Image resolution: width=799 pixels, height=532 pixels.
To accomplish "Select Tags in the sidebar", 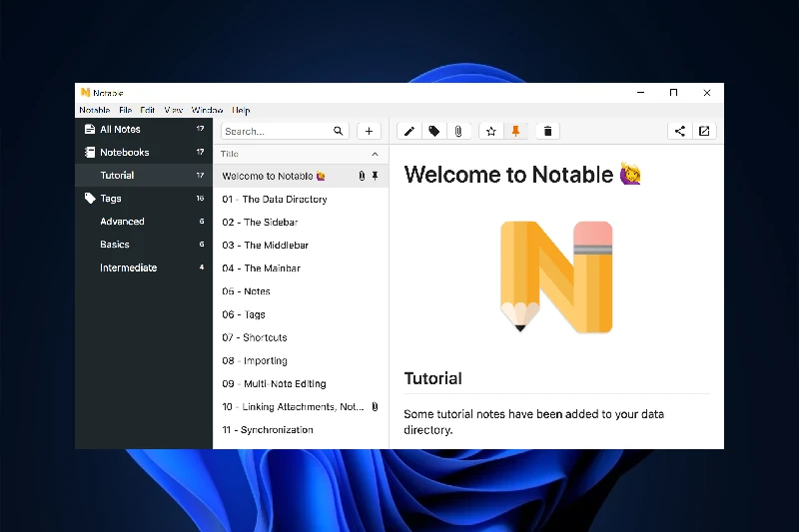I will (x=144, y=199).
